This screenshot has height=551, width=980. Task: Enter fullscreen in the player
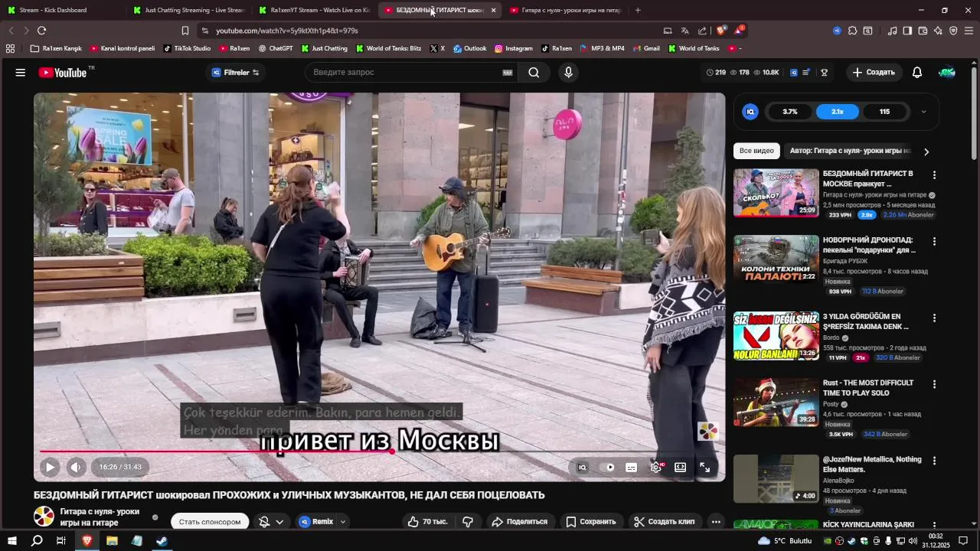pyautogui.click(x=704, y=467)
